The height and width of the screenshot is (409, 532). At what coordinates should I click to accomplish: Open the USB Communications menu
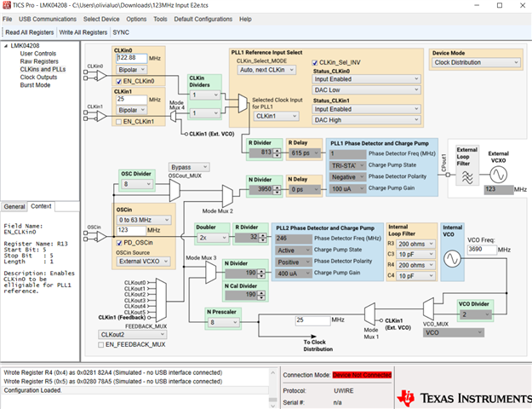pyautogui.click(x=48, y=19)
